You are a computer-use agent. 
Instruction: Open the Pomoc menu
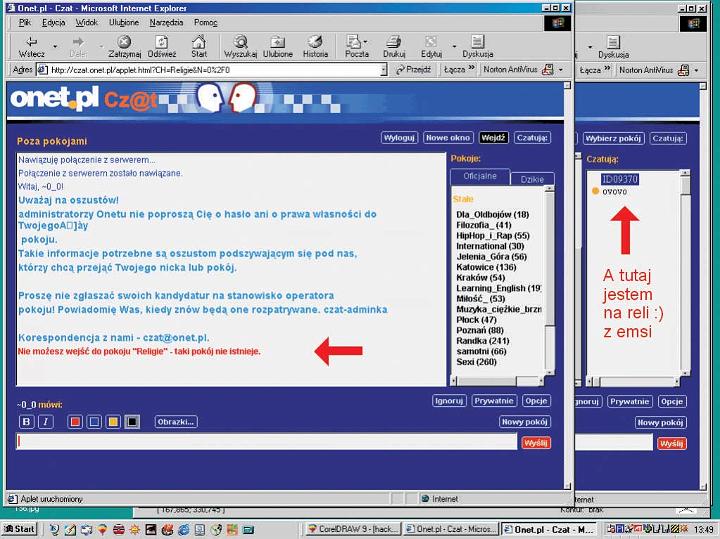[x=205, y=22]
